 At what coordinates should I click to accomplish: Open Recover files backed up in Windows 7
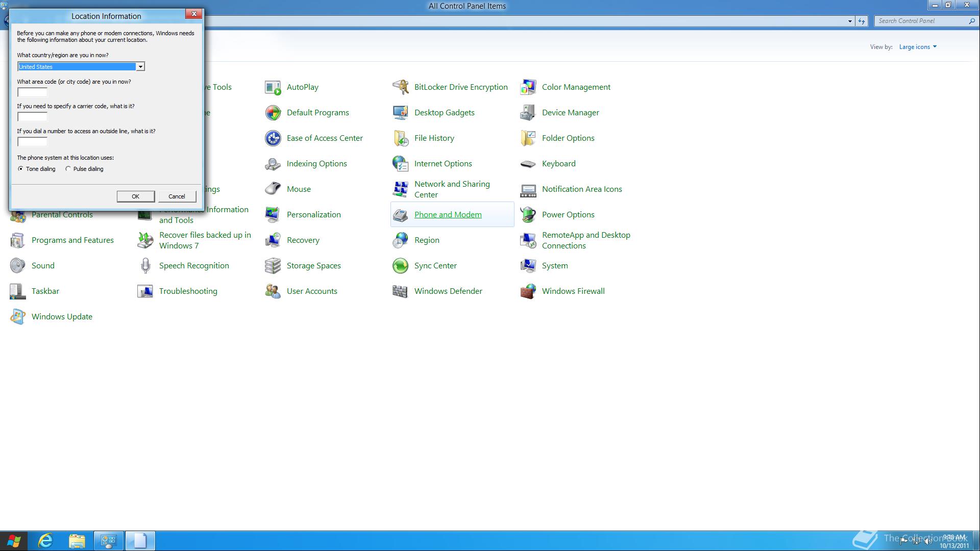point(205,240)
